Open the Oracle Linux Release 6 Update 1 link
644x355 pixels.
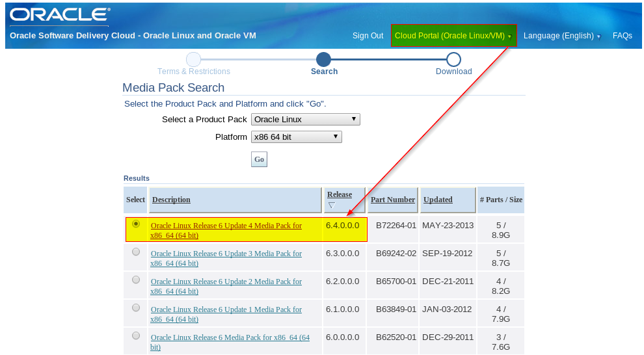pos(226,315)
